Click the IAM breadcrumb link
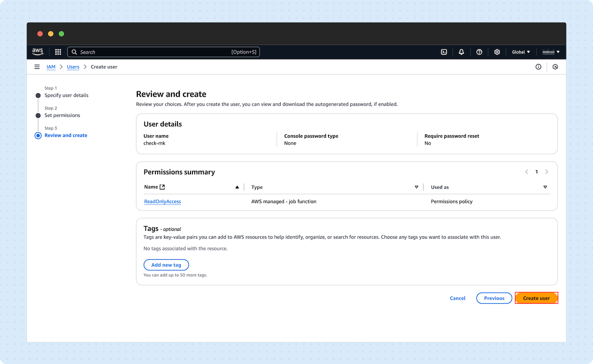Viewport: 593px width, 364px height. 51,67
